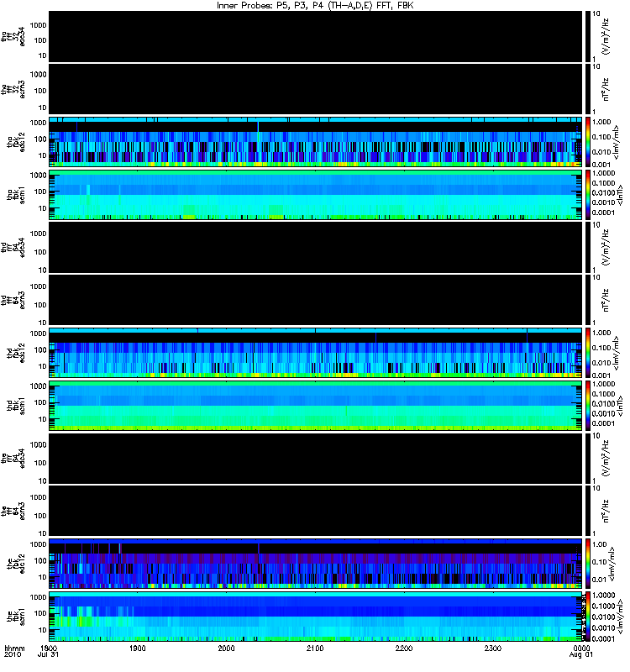Click the 'thd fff 64 scm3' panel label

coord(13,300)
